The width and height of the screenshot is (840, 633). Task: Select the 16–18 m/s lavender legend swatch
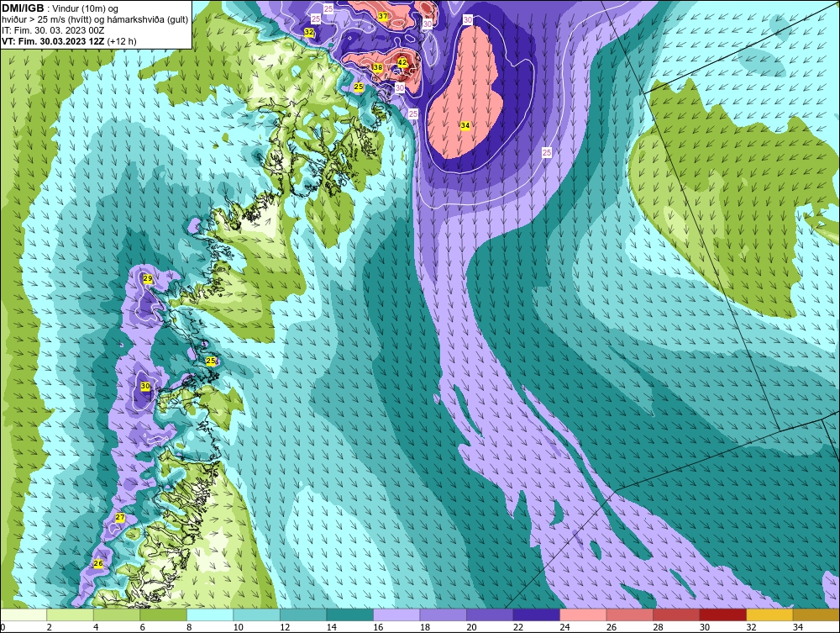[396, 615]
